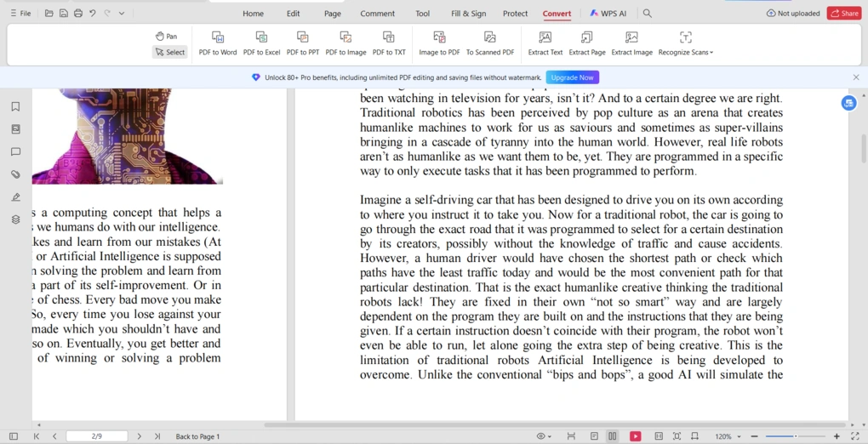Switch to the Edit tab
The image size is (868, 444).
294,14
